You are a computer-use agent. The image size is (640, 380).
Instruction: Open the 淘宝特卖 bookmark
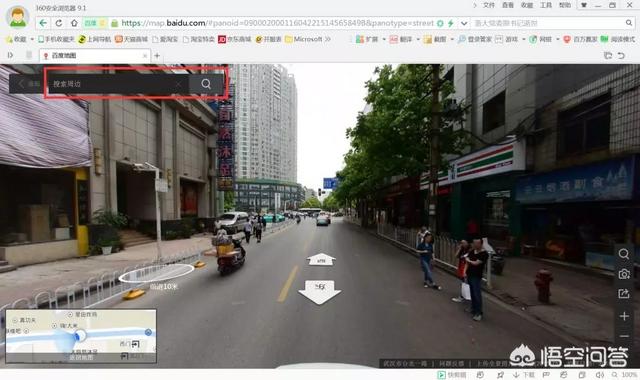(x=198, y=39)
